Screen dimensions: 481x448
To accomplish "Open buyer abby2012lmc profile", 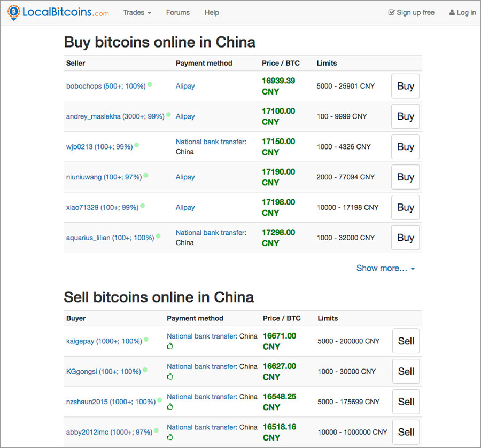I will [109, 432].
